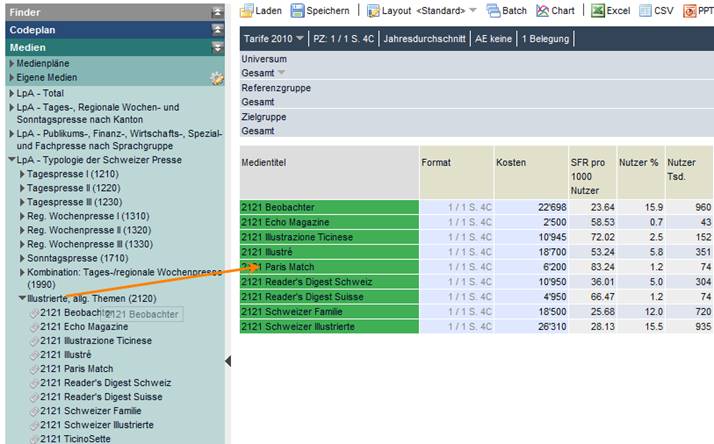Click the PZ: 1 / 1 S. 4C setting
The image size is (714, 444).
pyautogui.click(x=343, y=39)
